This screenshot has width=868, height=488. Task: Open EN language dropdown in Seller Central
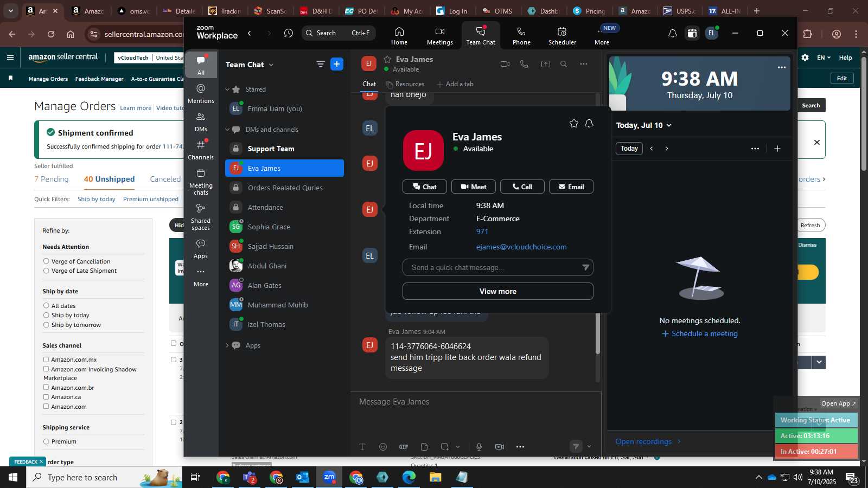pyautogui.click(x=824, y=57)
